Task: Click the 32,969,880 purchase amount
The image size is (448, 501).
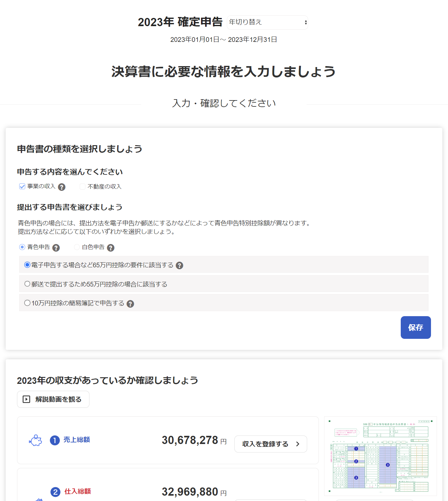Action: click(190, 492)
